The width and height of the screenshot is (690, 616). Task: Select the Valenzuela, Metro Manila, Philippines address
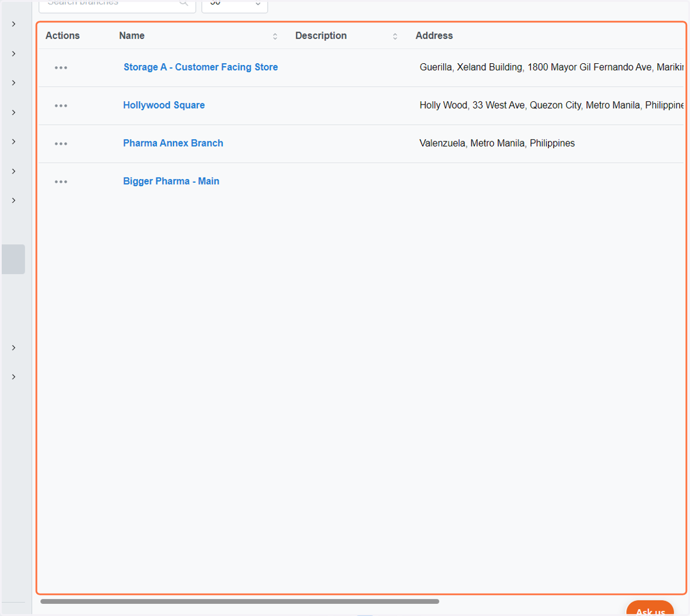(x=497, y=143)
